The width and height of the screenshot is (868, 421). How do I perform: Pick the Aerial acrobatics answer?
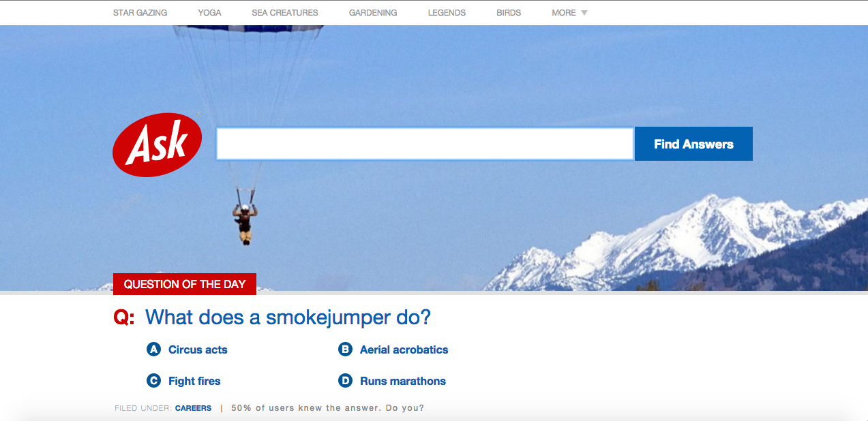tap(404, 349)
